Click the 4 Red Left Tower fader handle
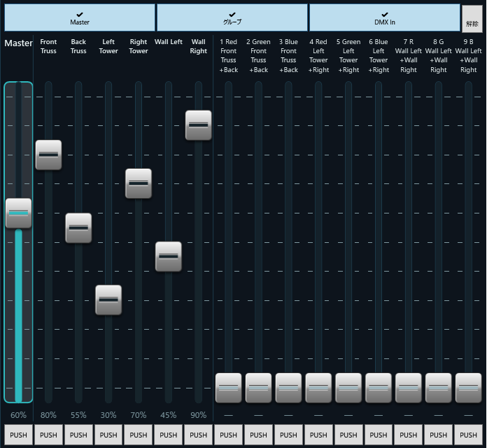487x448 pixels. (318, 388)
